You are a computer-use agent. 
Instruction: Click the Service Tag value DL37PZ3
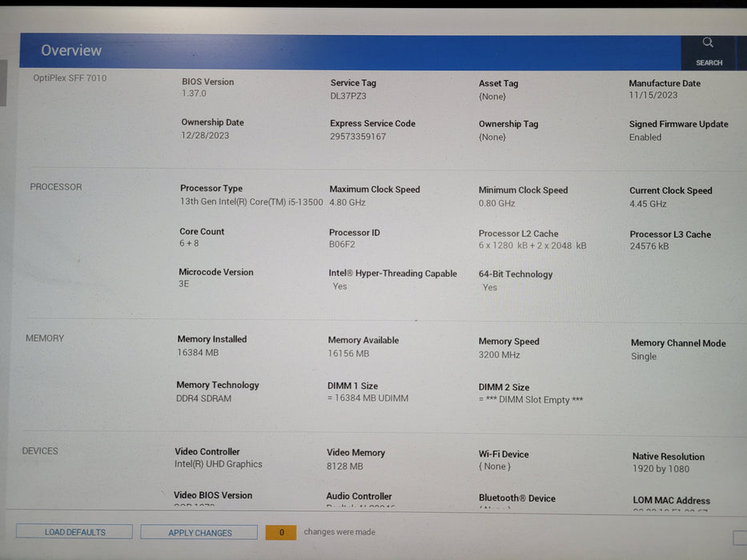point(348,96)
